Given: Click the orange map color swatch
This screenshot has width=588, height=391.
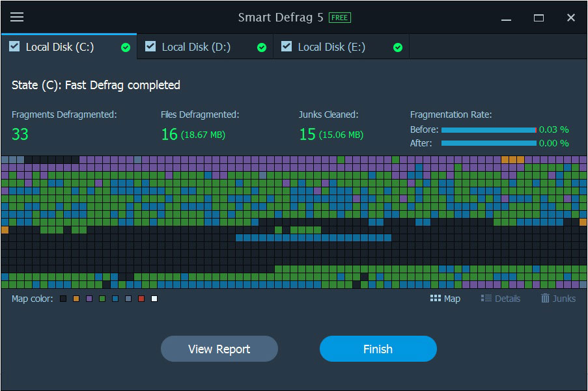Looking at the screenshot, I should coord(76,299).
